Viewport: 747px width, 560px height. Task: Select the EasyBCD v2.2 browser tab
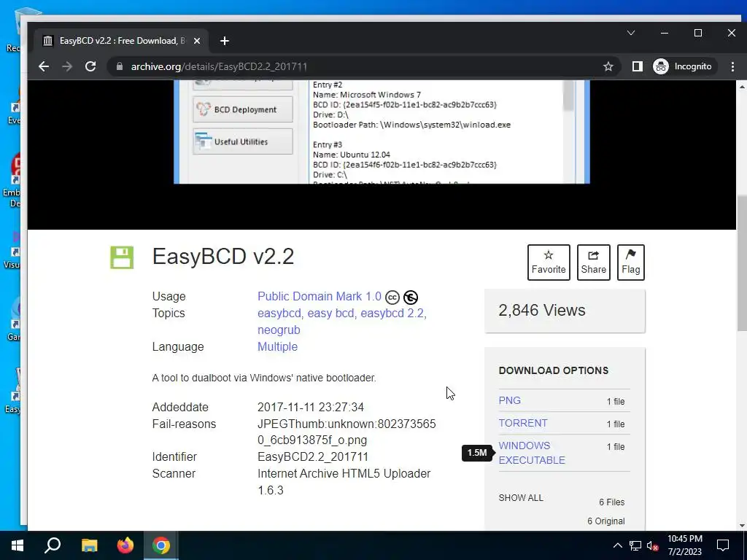(x=122, y=41)
